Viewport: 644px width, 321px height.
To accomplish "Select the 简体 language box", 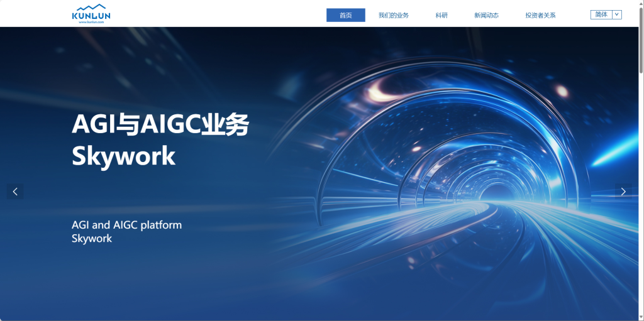I will 601,15.
